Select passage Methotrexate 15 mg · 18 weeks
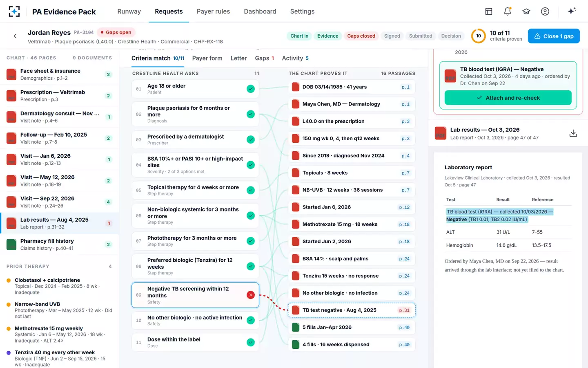Screen dimensions: 588x368 click(x=352, y=224)
